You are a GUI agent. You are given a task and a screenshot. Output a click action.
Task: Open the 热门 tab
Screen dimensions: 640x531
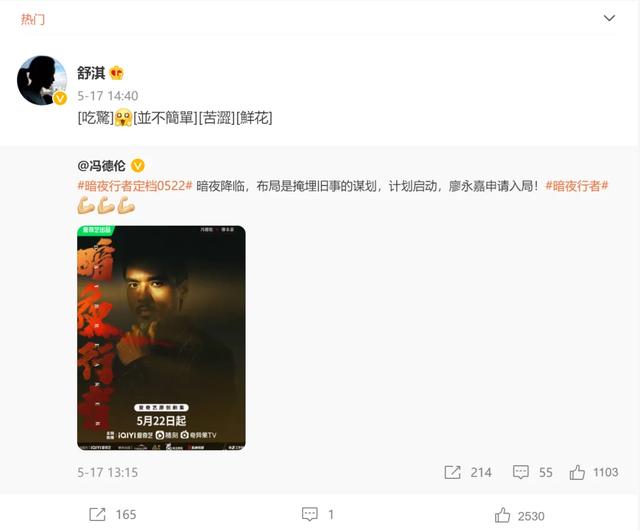[x=33, y=19]
